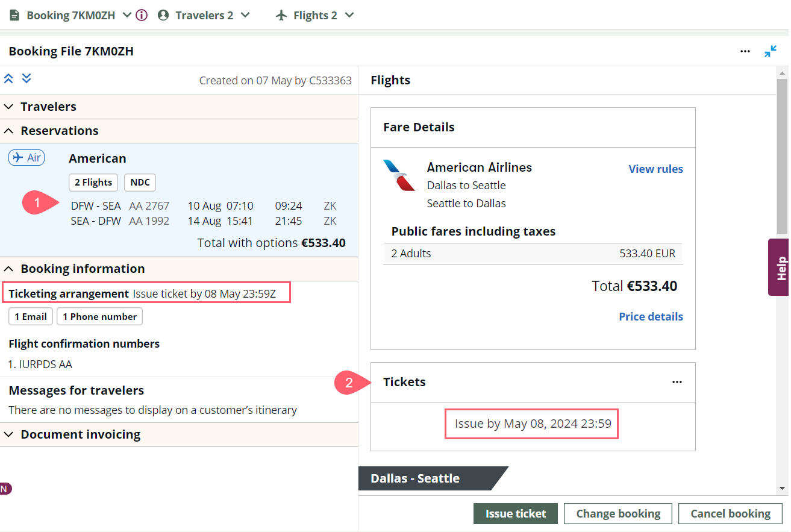The width and height of the screenshot is (791, 532).
Task: Click the Issue by May 08, 2024 text
Action: (533, 424)
